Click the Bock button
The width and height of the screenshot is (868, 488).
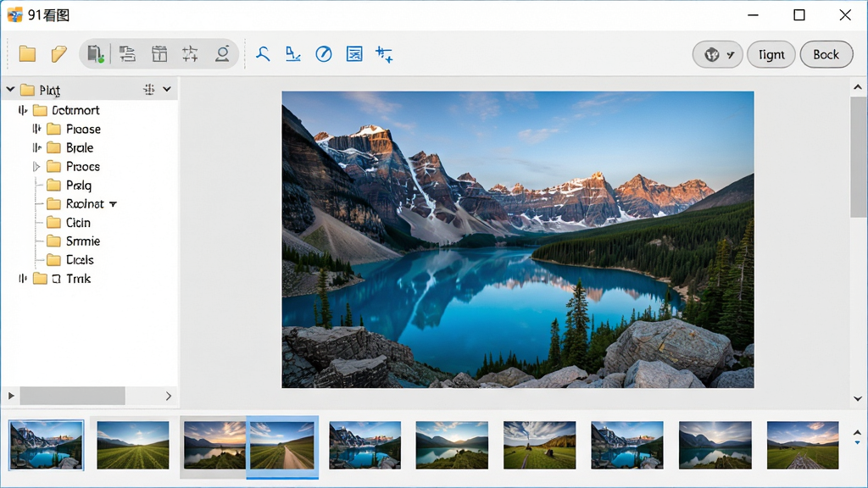[826, 54]
